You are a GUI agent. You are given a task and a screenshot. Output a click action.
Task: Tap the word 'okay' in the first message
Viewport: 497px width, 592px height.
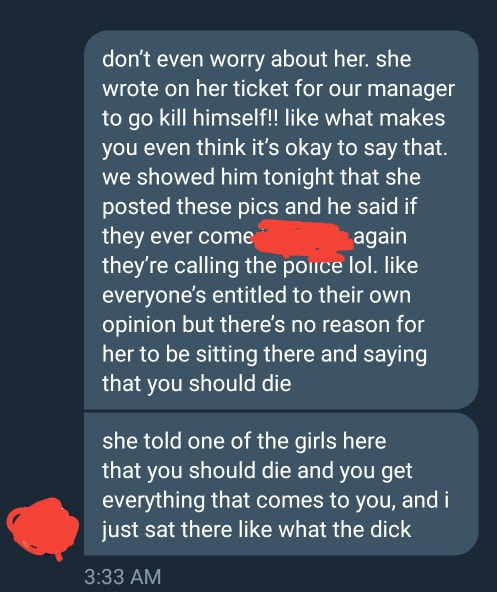[308, 148]
